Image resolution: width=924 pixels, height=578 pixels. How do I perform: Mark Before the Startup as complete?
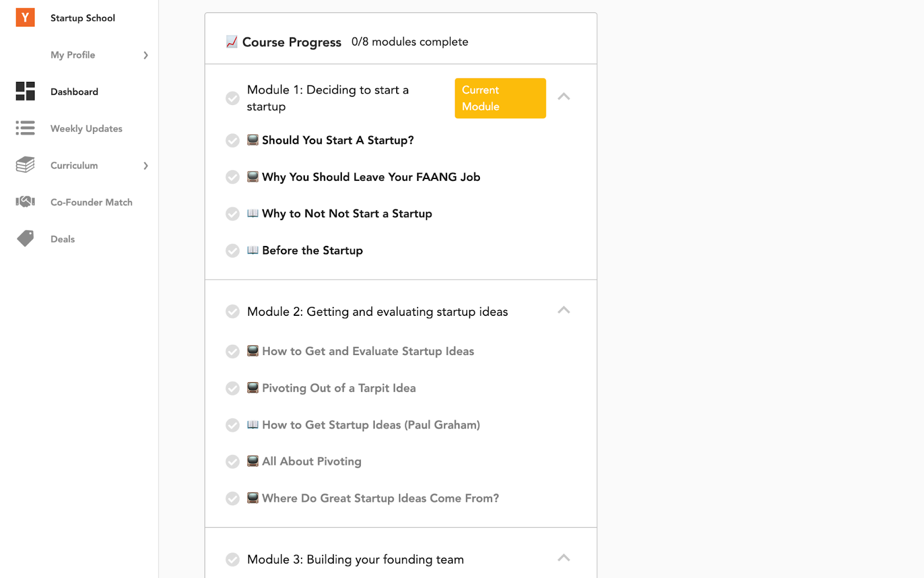tap(232, 251)
